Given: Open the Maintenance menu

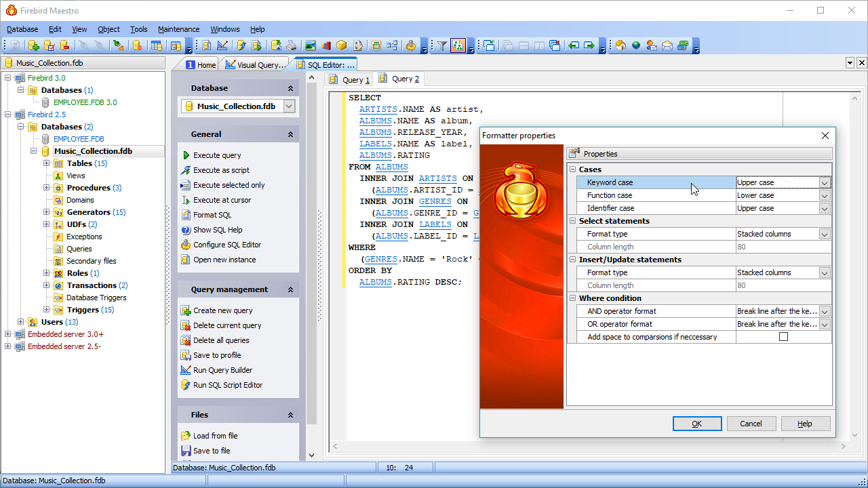Looking at the screenshot, I should tap(178, 29).
